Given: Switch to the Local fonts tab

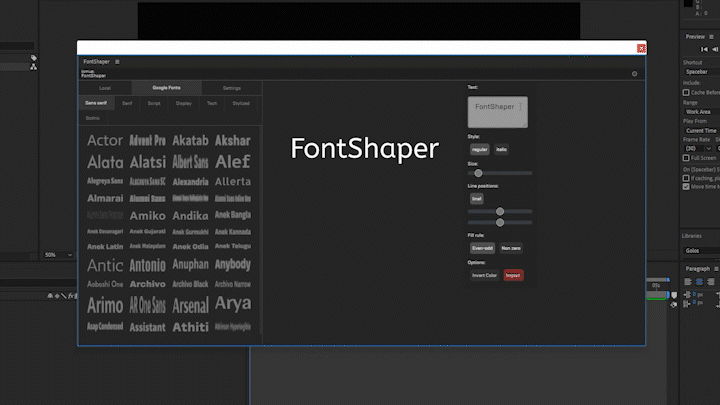Looking at the screenshot, I should click(x=105, y=89).
